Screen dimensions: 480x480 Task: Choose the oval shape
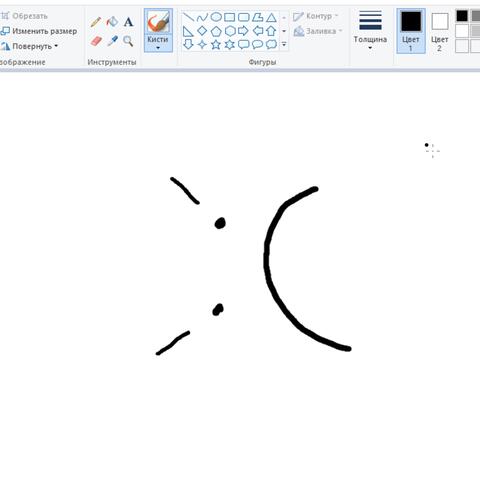point(216,17)
